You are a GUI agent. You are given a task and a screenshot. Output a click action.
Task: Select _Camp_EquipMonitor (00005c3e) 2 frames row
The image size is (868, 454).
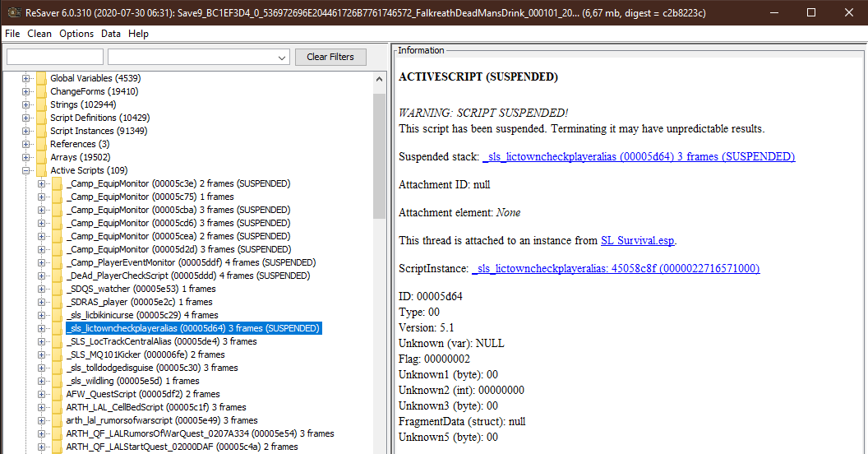coord(178,183)
